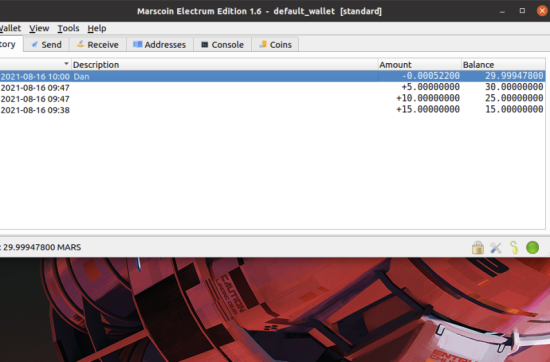The image size is (550, 362).
Task: Click the padlock password icon
Action: (478, 248)
